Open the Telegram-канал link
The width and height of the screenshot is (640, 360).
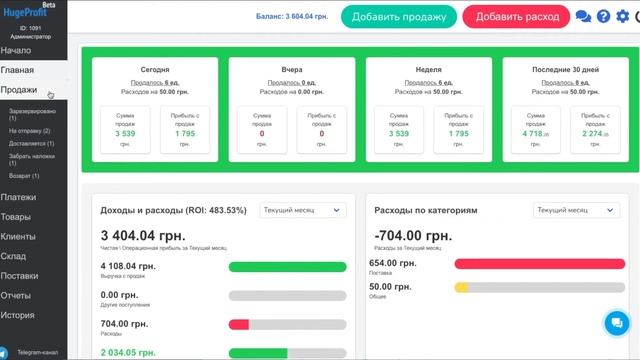[38, 352]
